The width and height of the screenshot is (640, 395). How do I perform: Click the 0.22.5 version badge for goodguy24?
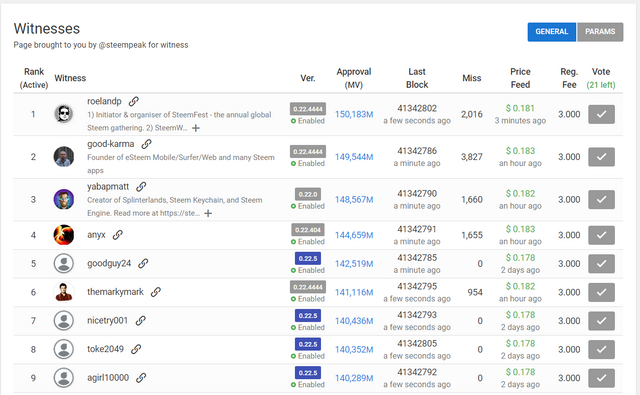tap(308, 258)
